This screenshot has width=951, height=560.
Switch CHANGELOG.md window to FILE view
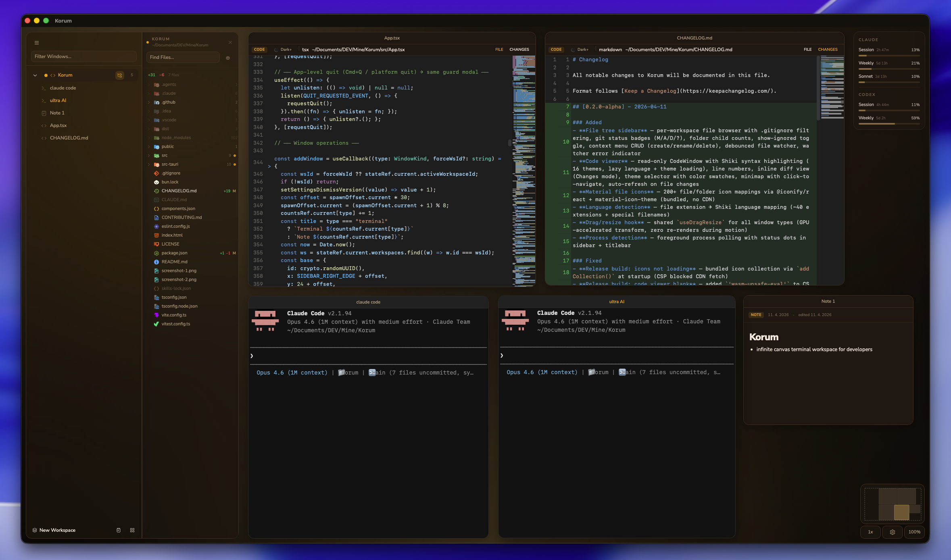tap(807, 50)
